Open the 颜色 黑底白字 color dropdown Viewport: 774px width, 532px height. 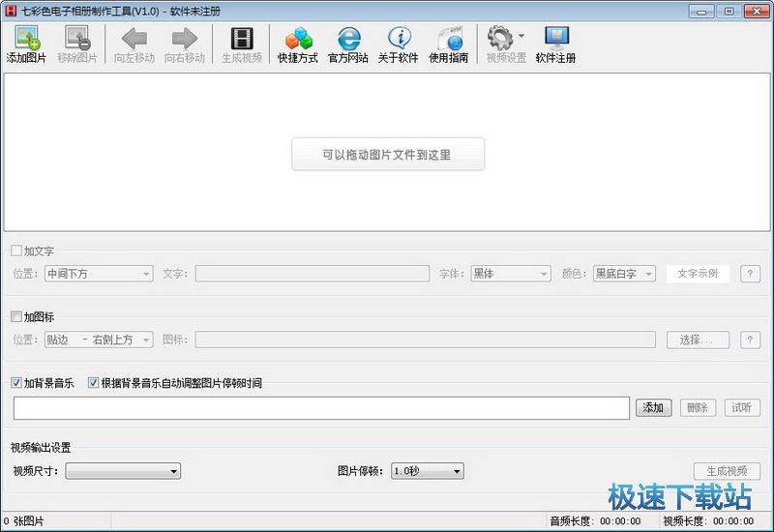(623, 274)
